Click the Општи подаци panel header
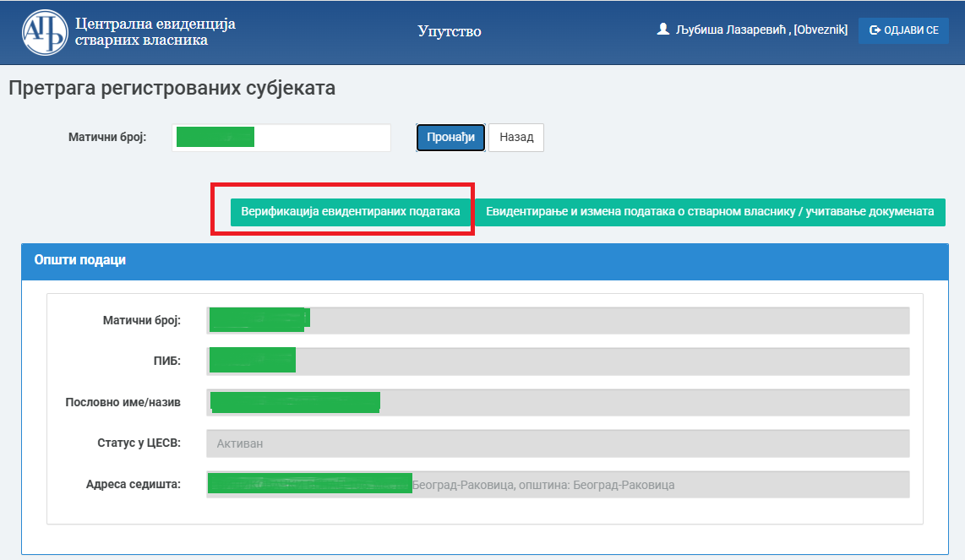 [485, 261]
